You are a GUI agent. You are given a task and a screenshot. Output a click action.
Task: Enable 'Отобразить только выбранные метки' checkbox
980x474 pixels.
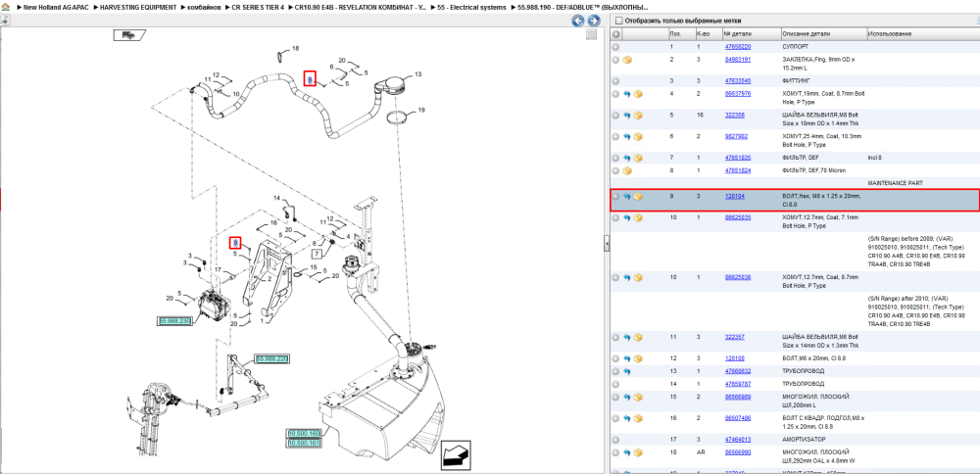pyautogui.click(x=618, y=21)
